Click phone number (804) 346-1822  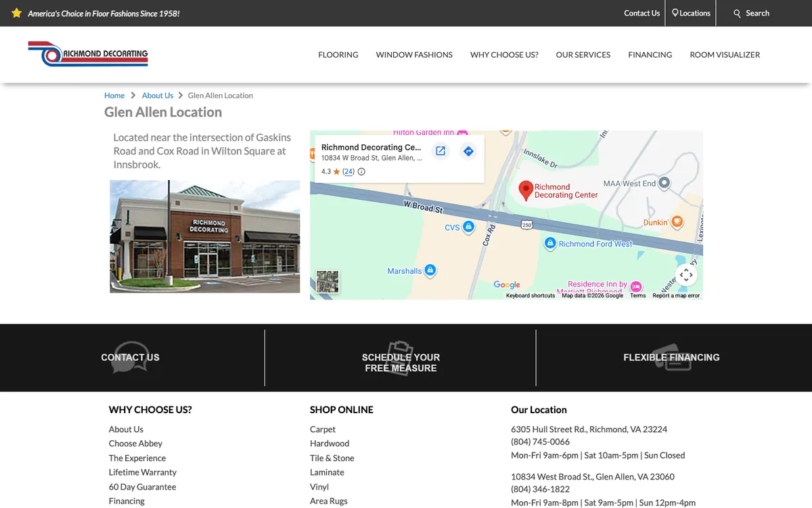click(540, 489)
